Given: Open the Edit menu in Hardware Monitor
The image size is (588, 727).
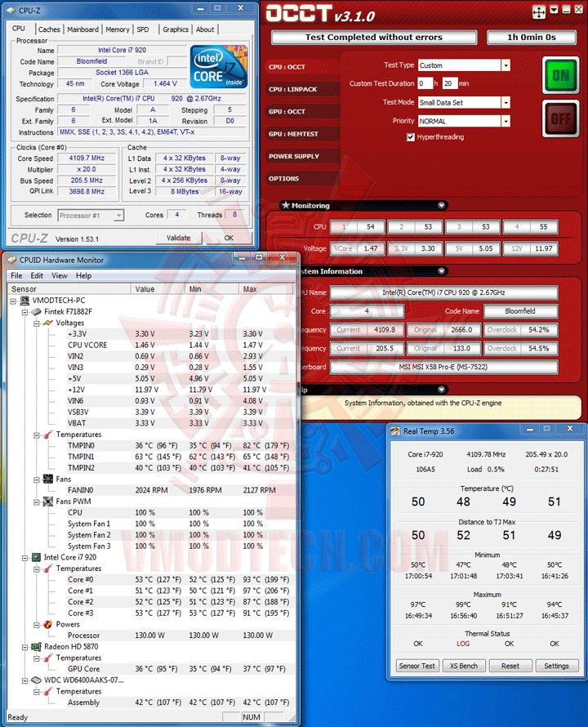Looking at the screenshot, I should coord(37,276).
